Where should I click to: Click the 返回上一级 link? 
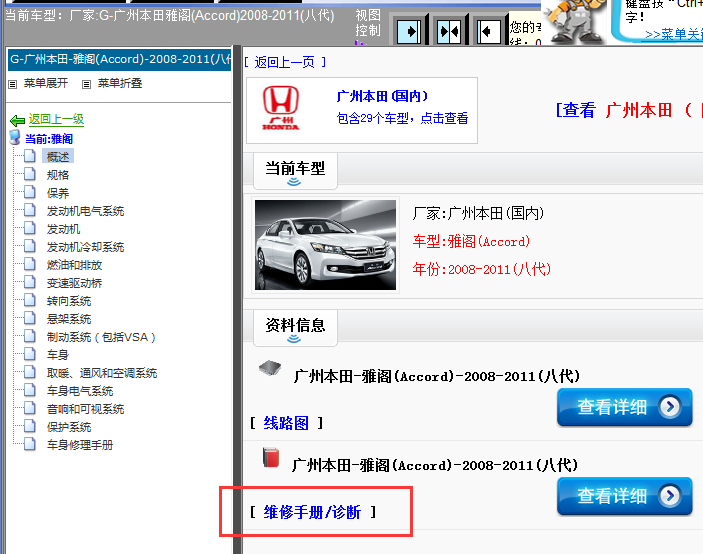pyautogui.click(x=56, y=119)
